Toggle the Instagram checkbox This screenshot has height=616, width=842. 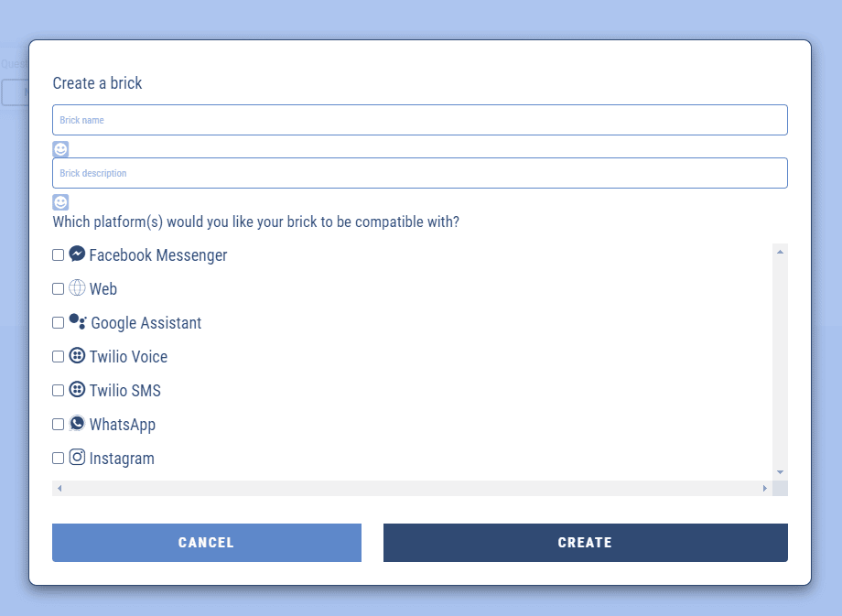(x=59, y=459)
